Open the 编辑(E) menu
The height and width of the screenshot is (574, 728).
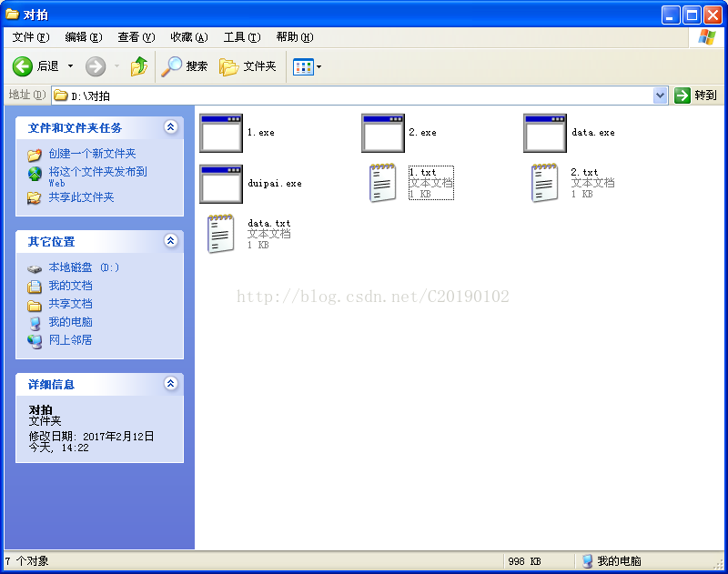point(84,37)
